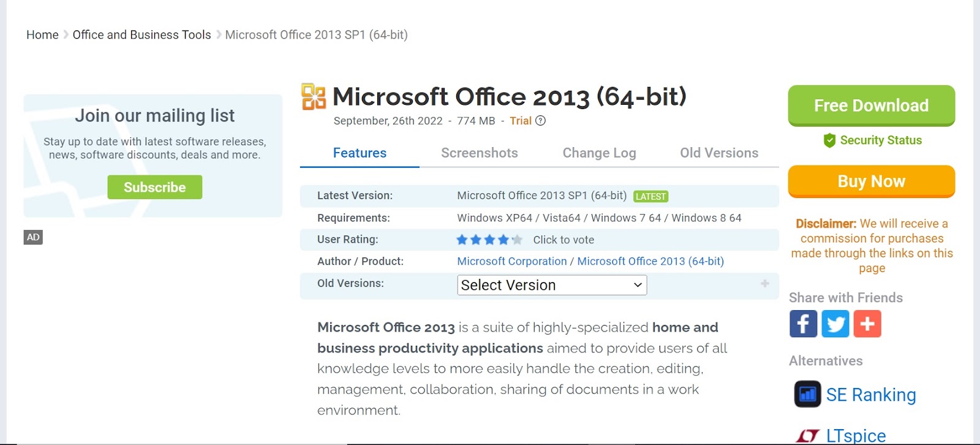Open Microsoft Office 2013 (64-bit) product link
The height and width of the screenshot is (445, 980).
[650, 261]
